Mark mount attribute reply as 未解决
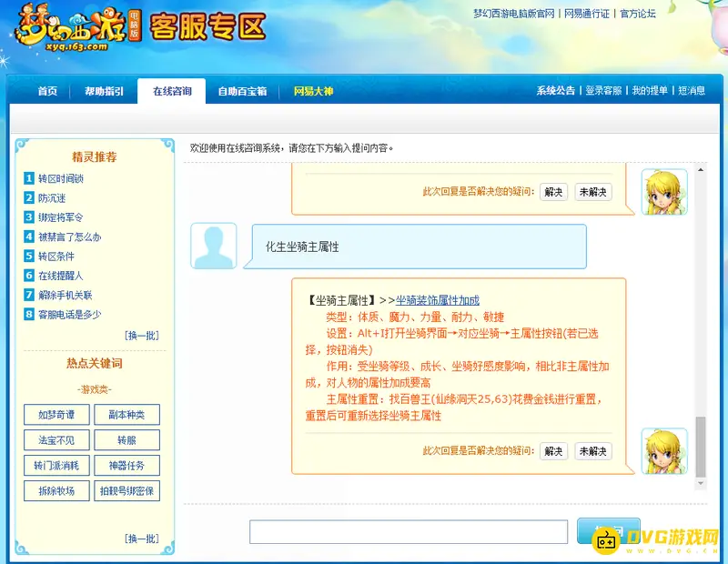728x564 pixels. click(x=593, y=451)
